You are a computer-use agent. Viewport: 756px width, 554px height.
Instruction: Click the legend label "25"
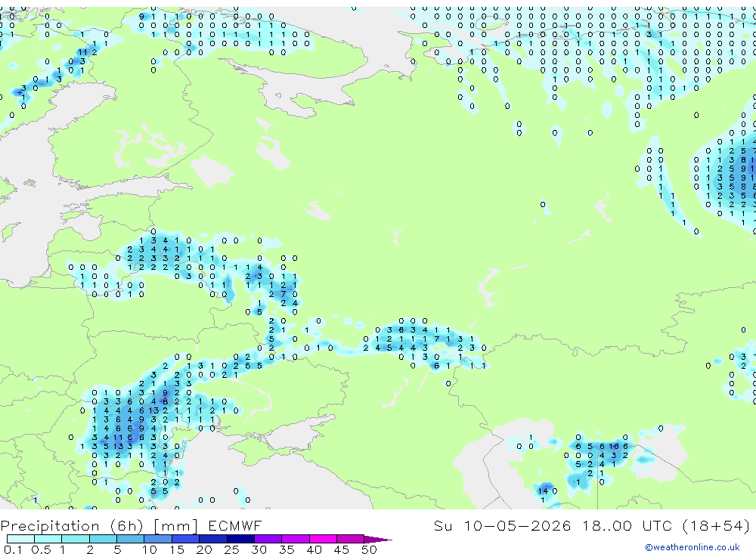(231, 549)
